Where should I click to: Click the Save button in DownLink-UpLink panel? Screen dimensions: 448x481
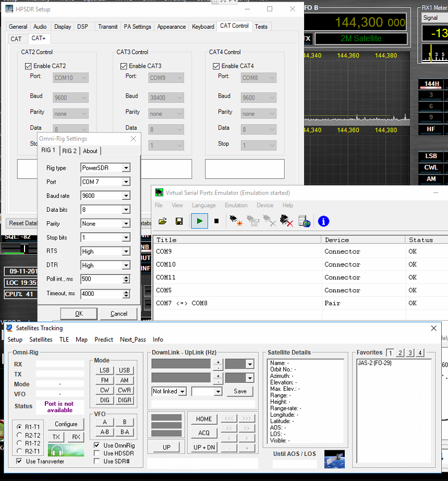tap(240, 391)
